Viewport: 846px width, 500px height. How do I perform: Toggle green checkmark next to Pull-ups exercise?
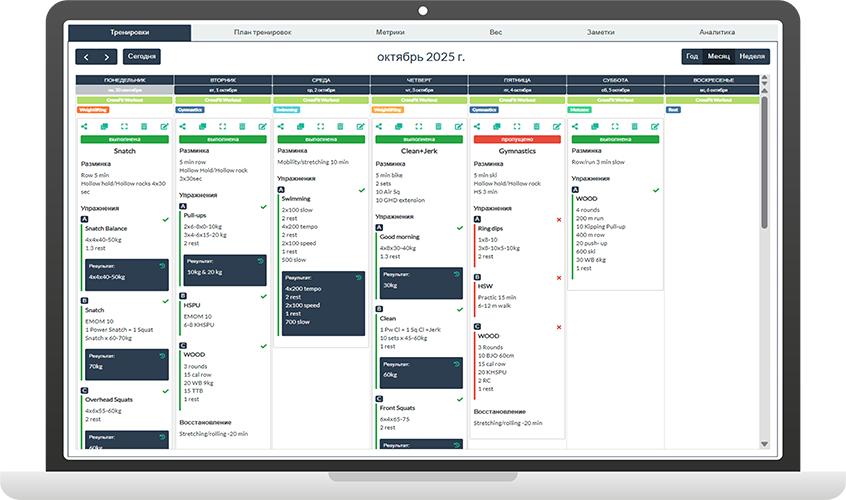(x=263, y=207)
